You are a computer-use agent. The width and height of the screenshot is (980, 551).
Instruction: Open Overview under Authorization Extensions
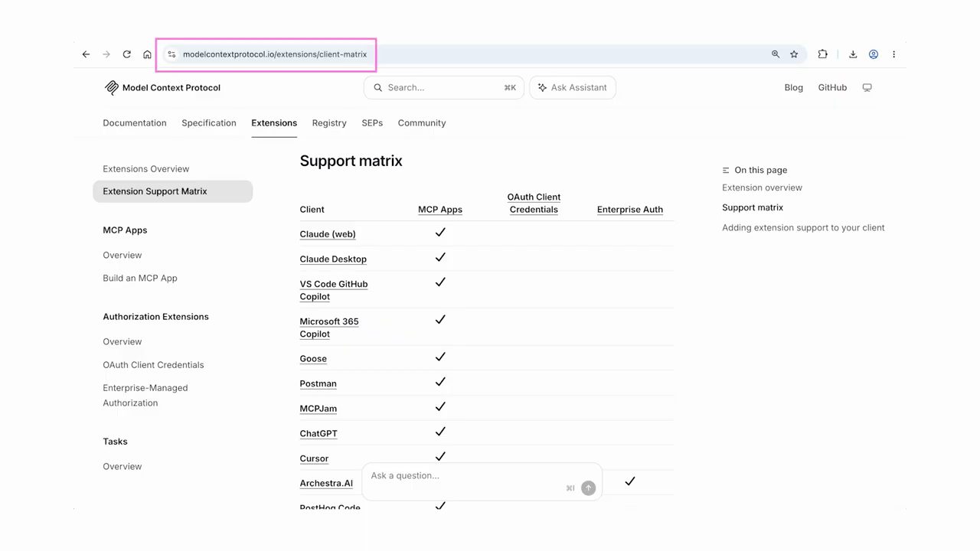122,341
